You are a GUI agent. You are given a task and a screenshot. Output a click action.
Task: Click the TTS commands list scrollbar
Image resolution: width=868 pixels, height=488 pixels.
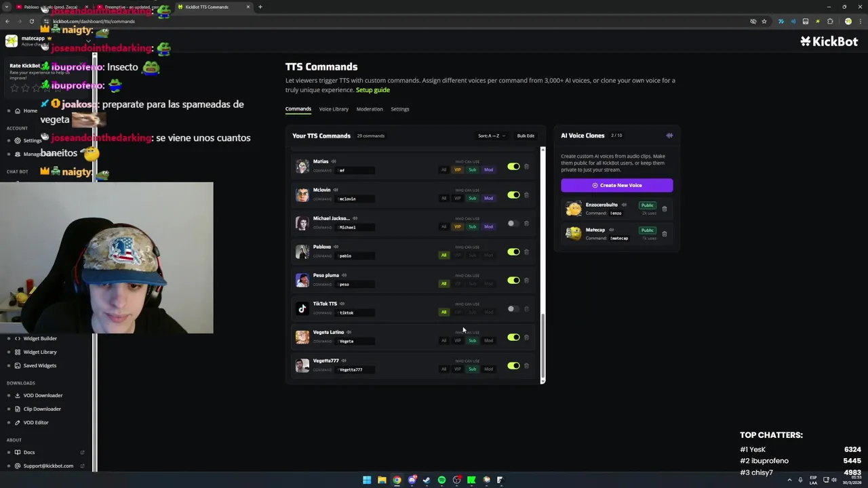[542, 346]
